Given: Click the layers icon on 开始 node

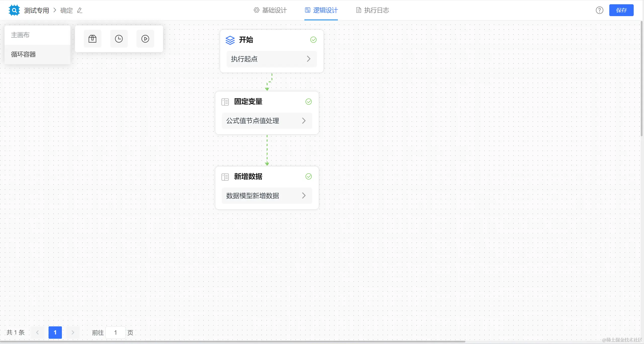Looking at the screenshot, I should click(x=230, y=40).
